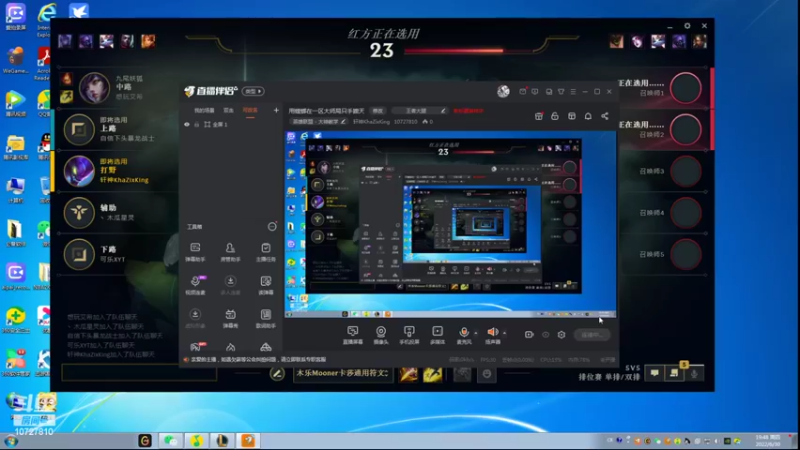
Task: Open the 弹幕秀 danmaku show tool
Action: coord(230,318)
